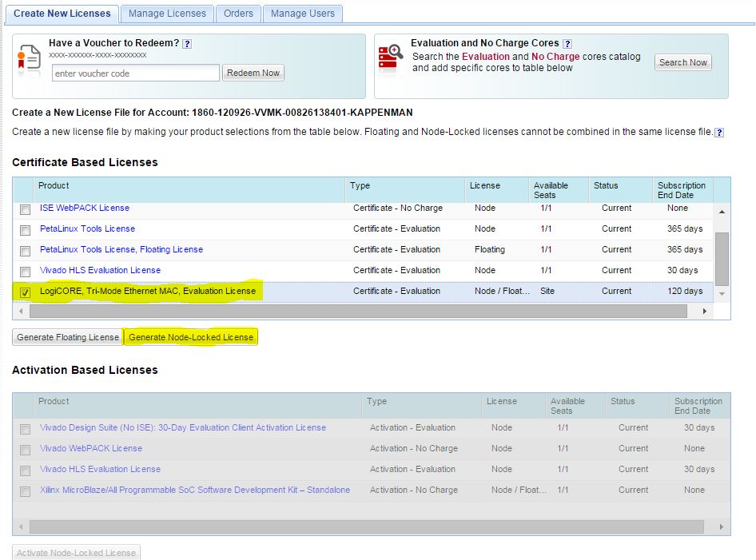Image resolution: width=756 pixels, height=560 pixels.
Task: Switch to the Orders tab
Action: 238,14
